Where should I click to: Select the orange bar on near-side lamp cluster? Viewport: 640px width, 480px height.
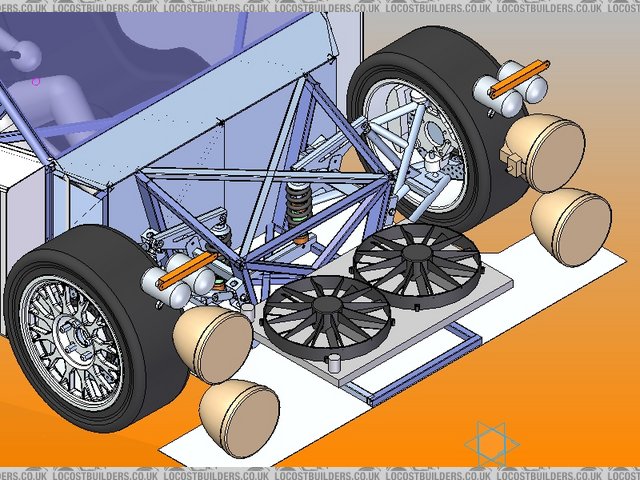pos(188,271)
